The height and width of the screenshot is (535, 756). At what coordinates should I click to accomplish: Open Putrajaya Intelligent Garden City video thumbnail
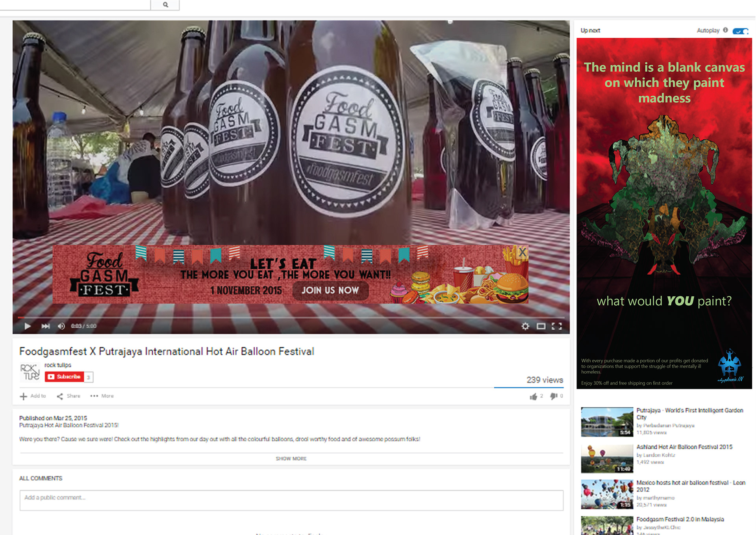607,422
